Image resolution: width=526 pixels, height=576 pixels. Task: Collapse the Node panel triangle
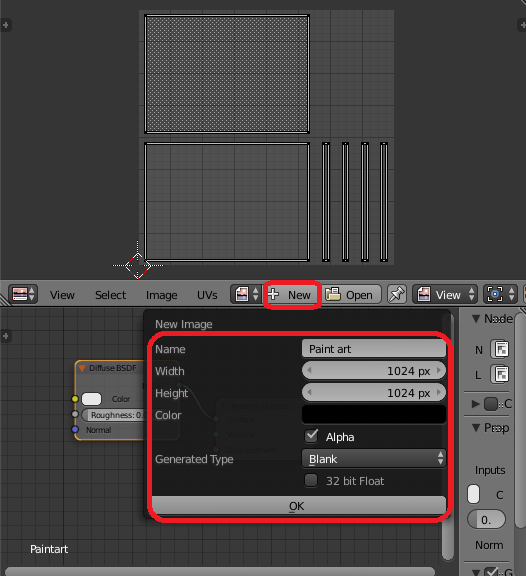pyautogui.click(x=476, y=318)
